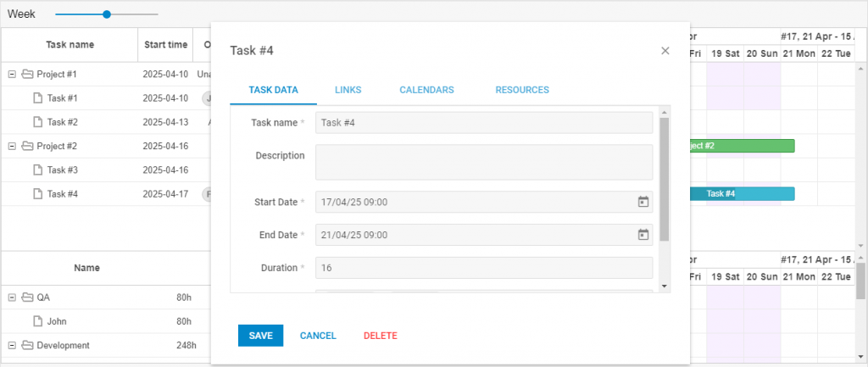
Task: Switch to the Task Data tab
Action: pyautogui.click(x=274, y=90)
